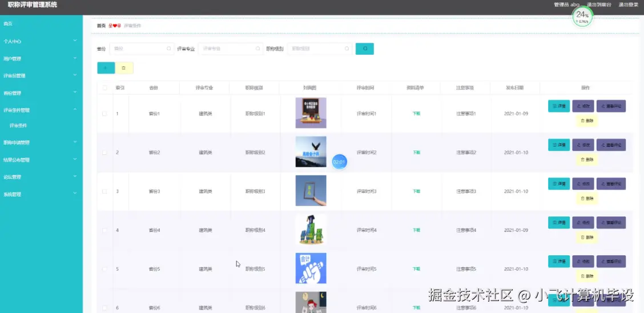
Task: Open 详情 for row 省份5
Action: click(x=559, y=261)
